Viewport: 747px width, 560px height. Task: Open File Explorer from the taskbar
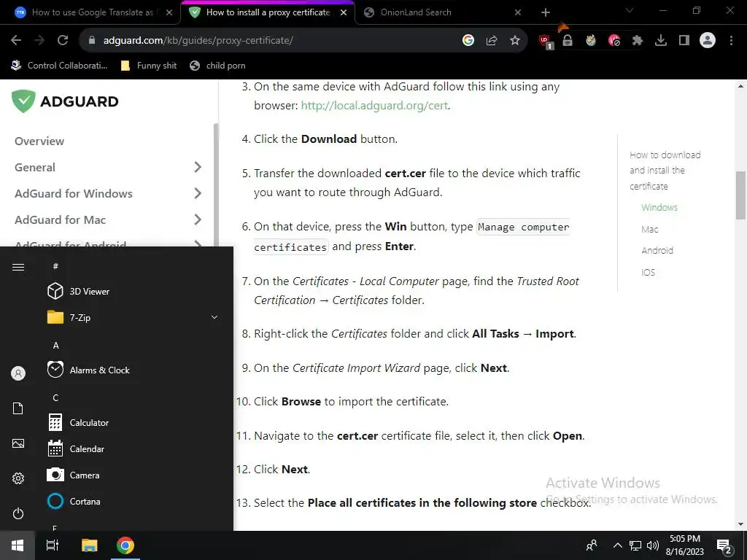pyautogui.click(x=89, y=545)
